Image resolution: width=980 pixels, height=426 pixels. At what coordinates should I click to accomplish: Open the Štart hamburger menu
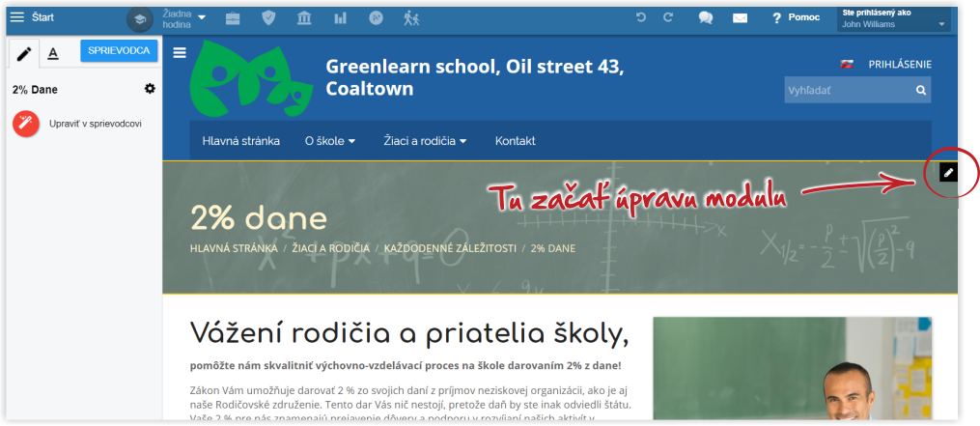(x=16, y=17)
